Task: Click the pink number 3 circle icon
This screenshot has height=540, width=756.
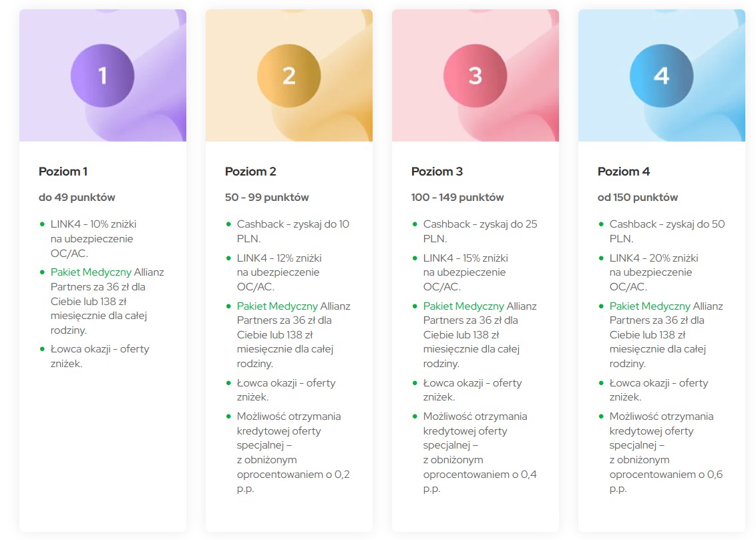Action: [475, 75]
